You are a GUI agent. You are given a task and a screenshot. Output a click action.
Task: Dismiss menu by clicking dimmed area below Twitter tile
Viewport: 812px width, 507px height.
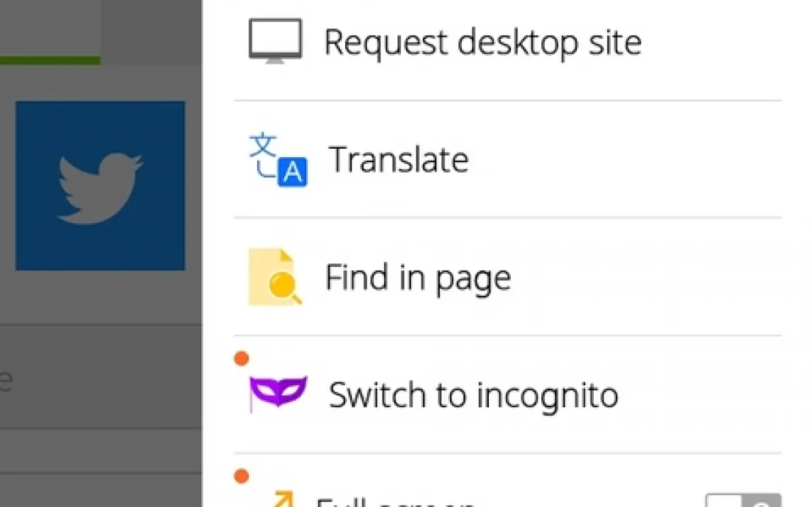(x=99, y=297)
